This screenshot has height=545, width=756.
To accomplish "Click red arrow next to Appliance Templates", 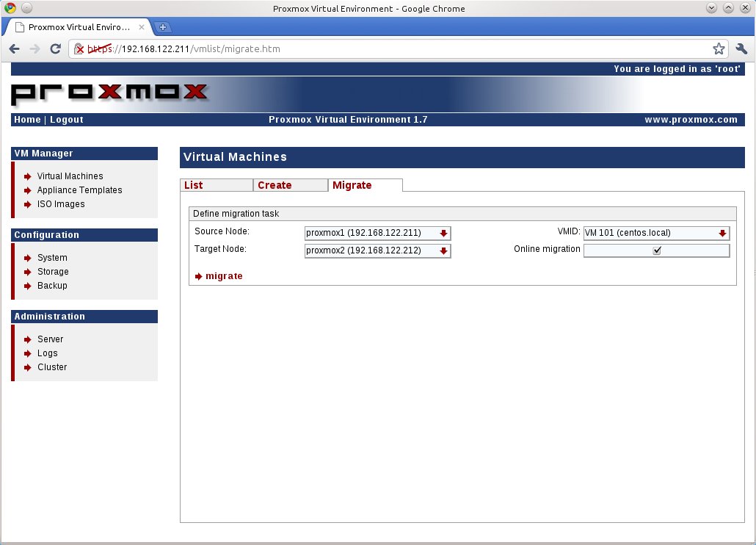I will [x=27, y=190].
